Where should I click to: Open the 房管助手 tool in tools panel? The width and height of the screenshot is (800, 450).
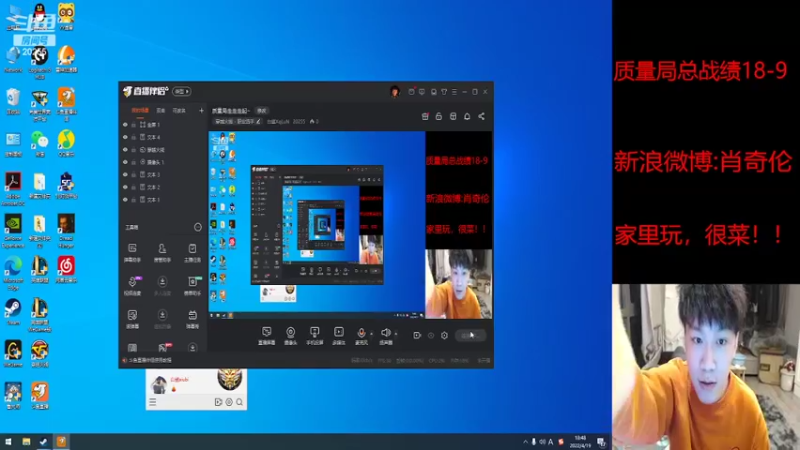click(x=162, y=253)
